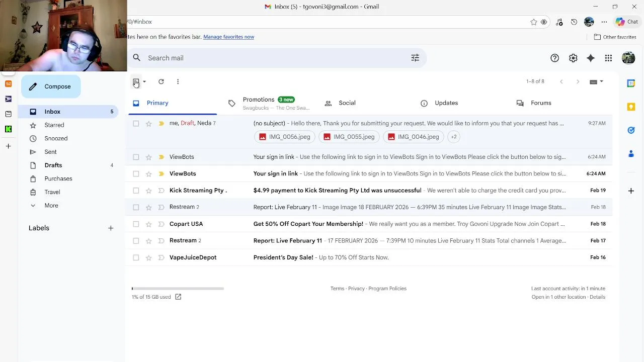
Task: Open Contacts side panel icon
Action: 631,154
